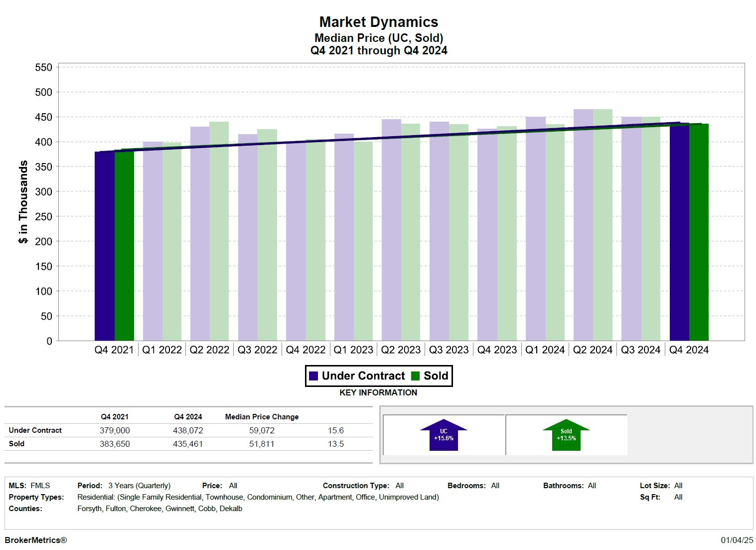
Task: Click the Median Price Change column header
Action: pos(262,417)
